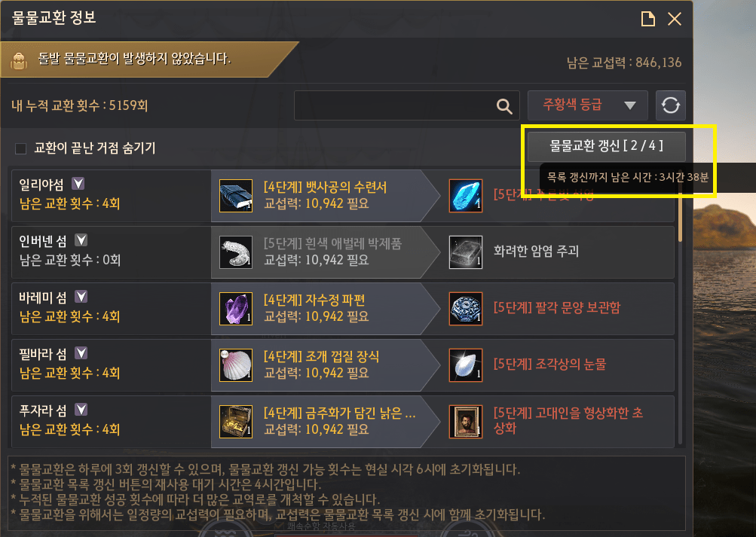Close the 물물교환 정보 window

coord(674,19)
